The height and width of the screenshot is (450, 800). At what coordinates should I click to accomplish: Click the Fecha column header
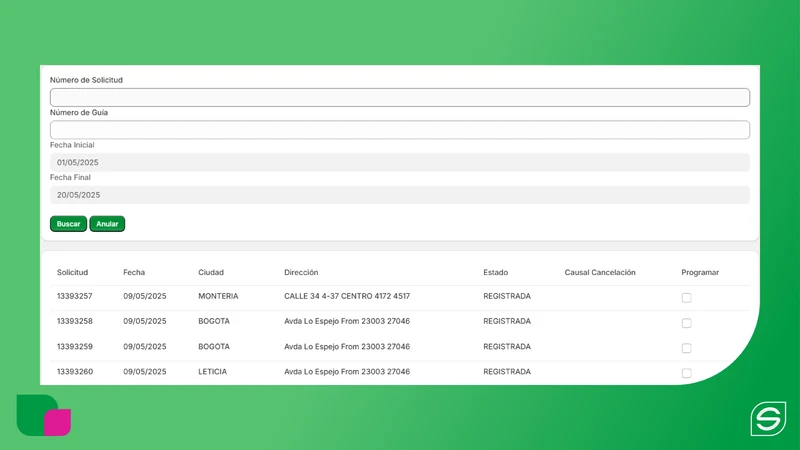point(134,272)
